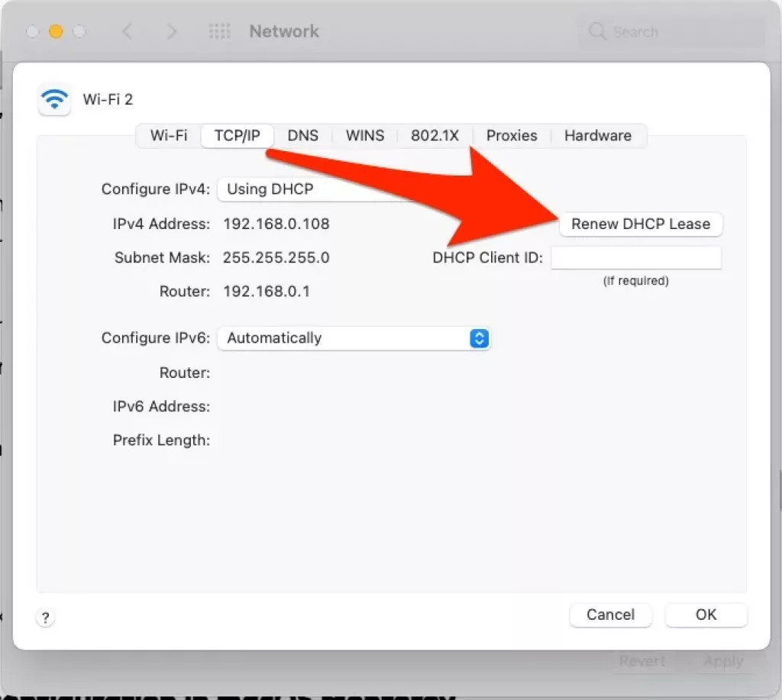Click the search magnifier icon
The image size is (782, 700).
click(597, 31)
